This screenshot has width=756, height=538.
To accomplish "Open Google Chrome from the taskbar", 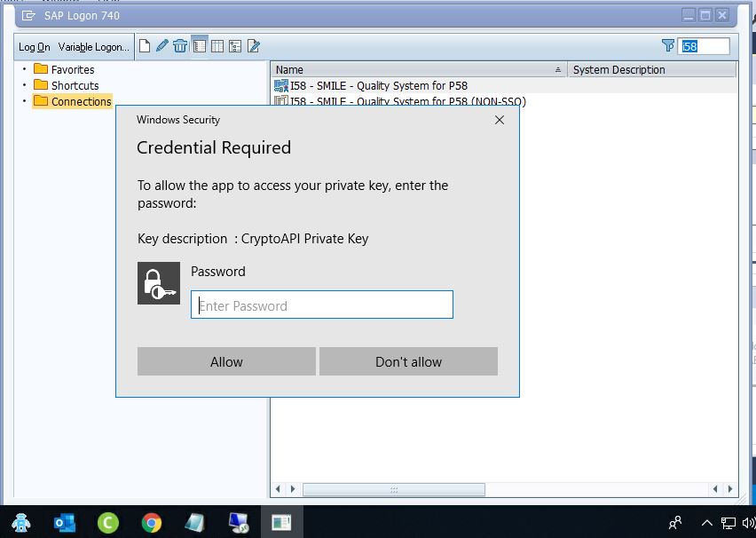I will tap(152, 523).
